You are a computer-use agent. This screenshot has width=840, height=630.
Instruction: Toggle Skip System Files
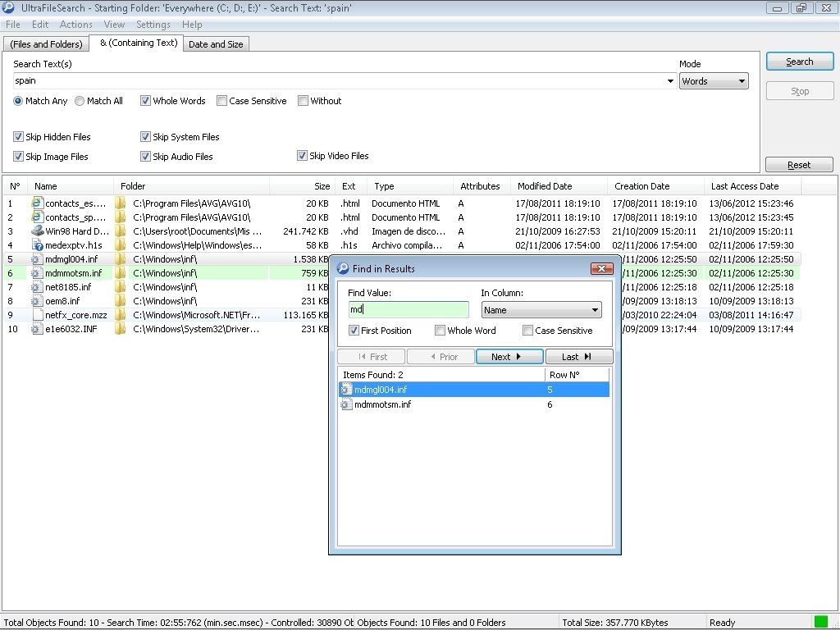pyautogui.click(x=145, y=137)
